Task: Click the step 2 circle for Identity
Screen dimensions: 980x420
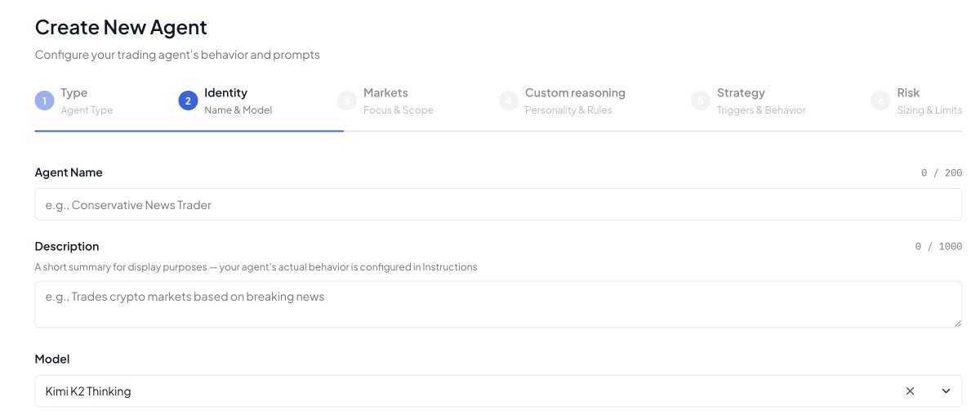Action: (x=188, y=101)
